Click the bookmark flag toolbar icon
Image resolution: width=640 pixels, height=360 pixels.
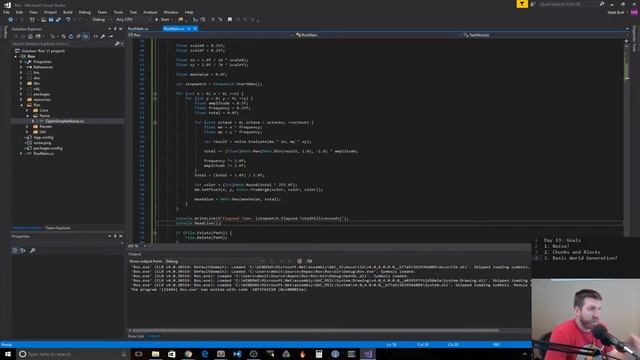coord(230,20)
